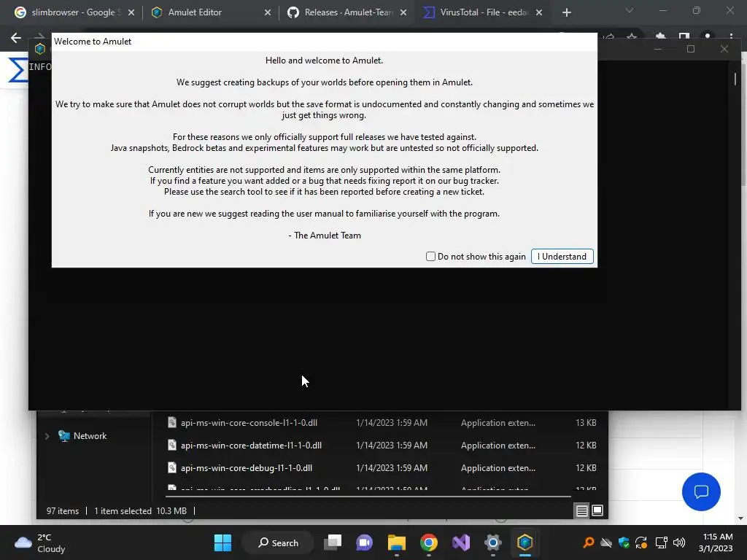This screenshot has width=747, height=560.
Task: Switch Explorer to large thumbnails view icon
Action: (597, 510)
